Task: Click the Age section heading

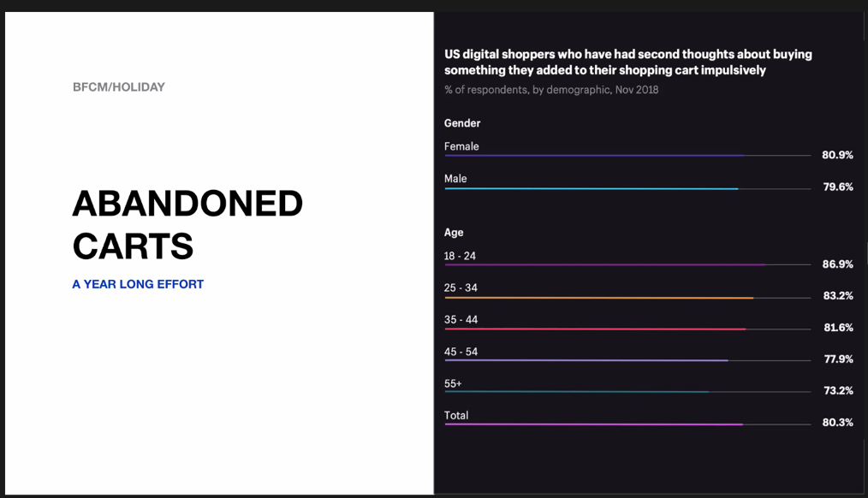Action: (454, 233)
